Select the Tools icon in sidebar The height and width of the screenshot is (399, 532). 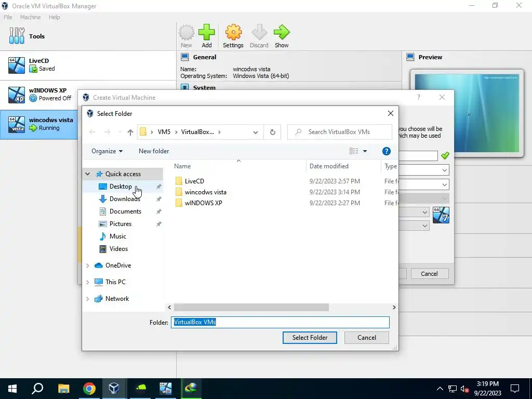(x=17, y=36)
